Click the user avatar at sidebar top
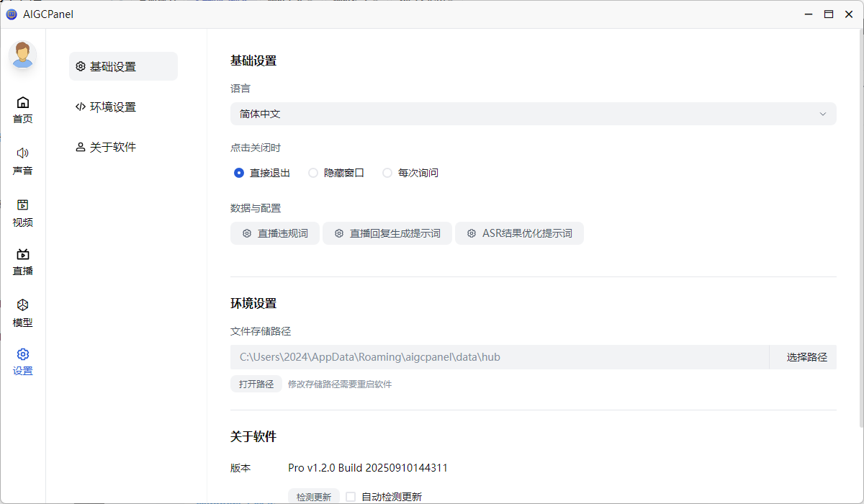This screenshot has height=504, width=864. tap(22, 55)
